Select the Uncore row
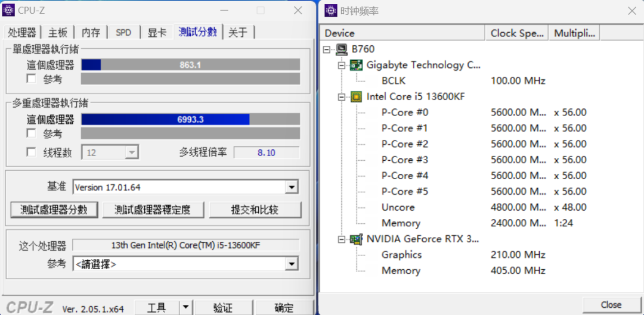This screenshot has height=315, width=644. pos(398,207)
